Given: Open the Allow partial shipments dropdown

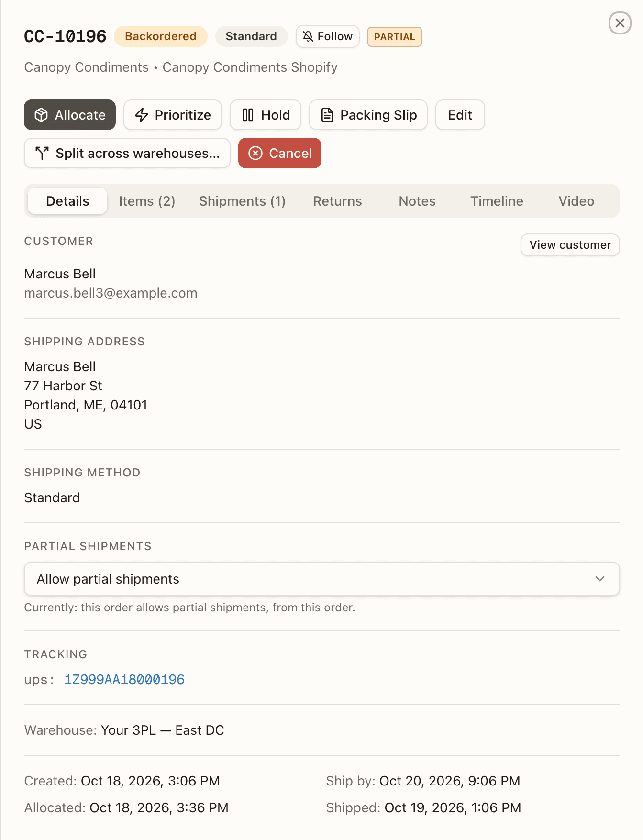Looking at the screenshot, I should point(322,579).
